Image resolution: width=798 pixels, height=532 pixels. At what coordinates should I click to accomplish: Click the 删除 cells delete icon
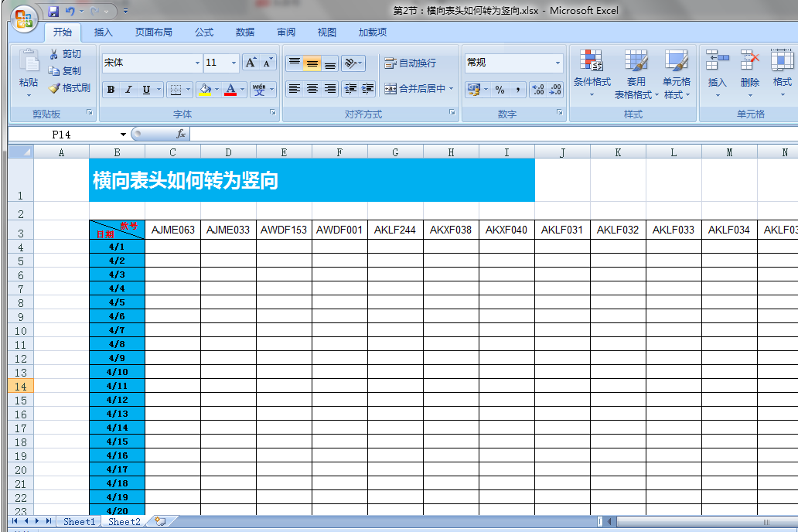[x=749, y=60]
